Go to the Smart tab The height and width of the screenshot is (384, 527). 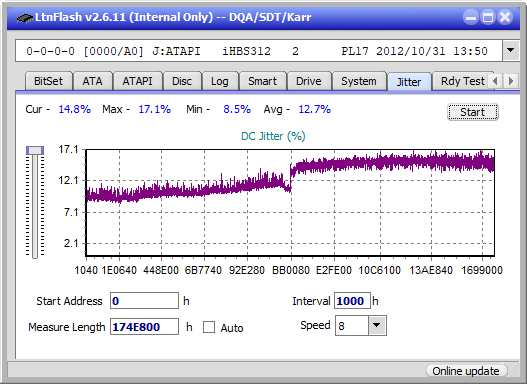pos(262,81)
